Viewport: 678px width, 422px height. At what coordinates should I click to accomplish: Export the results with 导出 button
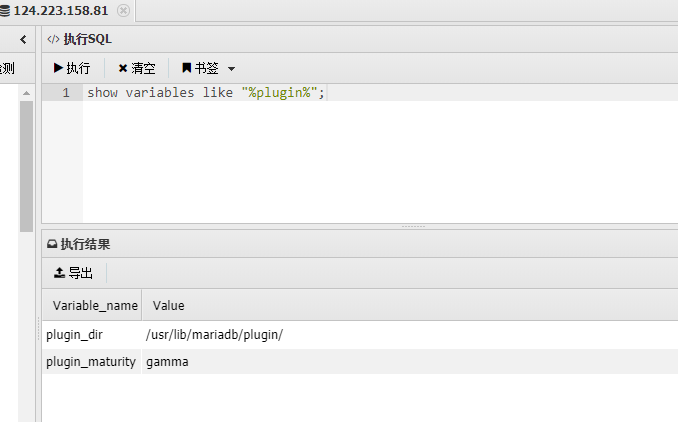point(73,273)
